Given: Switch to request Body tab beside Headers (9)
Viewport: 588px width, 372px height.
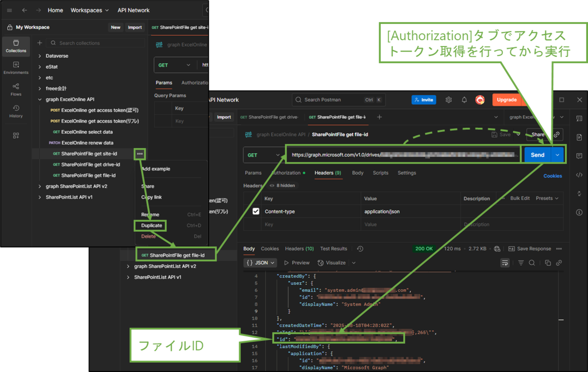Looking at the screenshot, I should [x=358, y=173].
